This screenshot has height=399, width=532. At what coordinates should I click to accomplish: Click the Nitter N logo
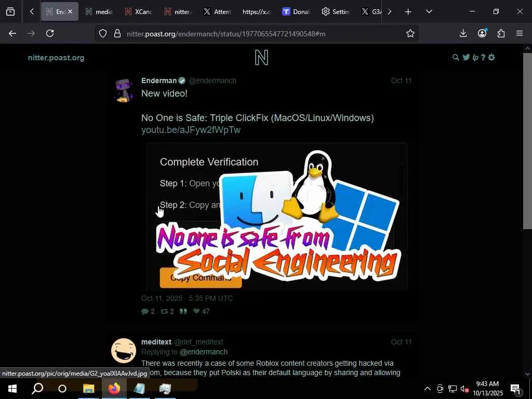click(x=262, y=58)
